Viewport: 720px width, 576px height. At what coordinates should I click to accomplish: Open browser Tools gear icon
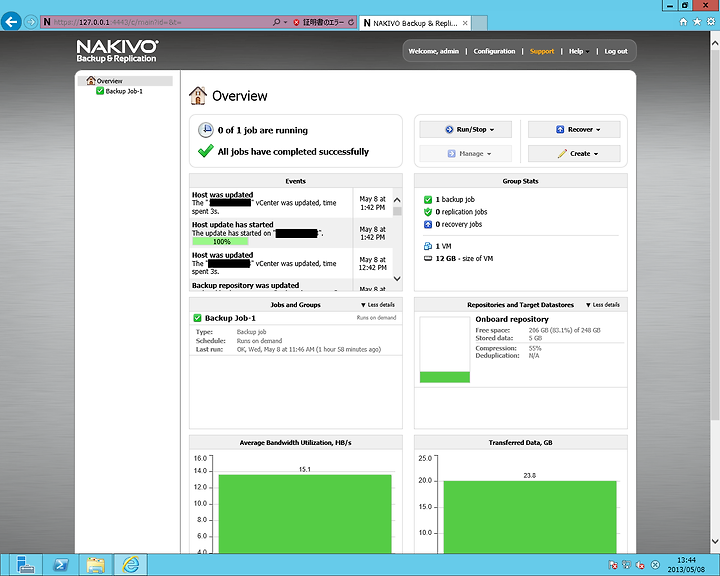click(711, 22)
